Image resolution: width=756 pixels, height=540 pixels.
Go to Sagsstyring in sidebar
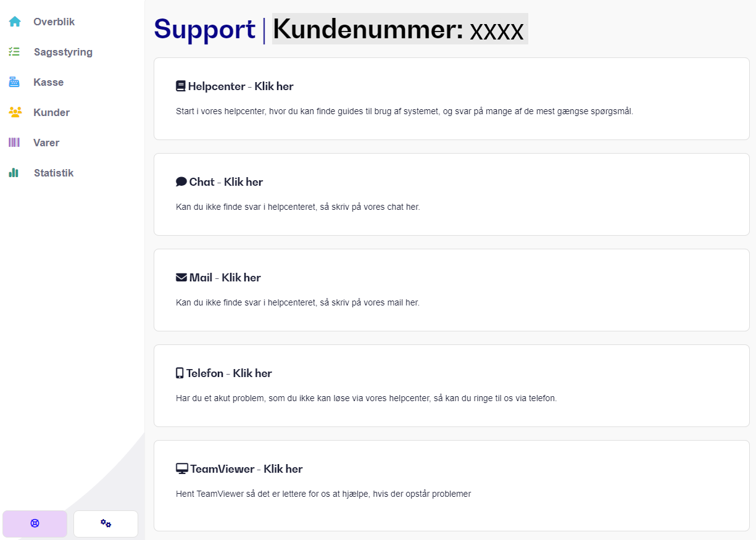click(x=63, y=52)
